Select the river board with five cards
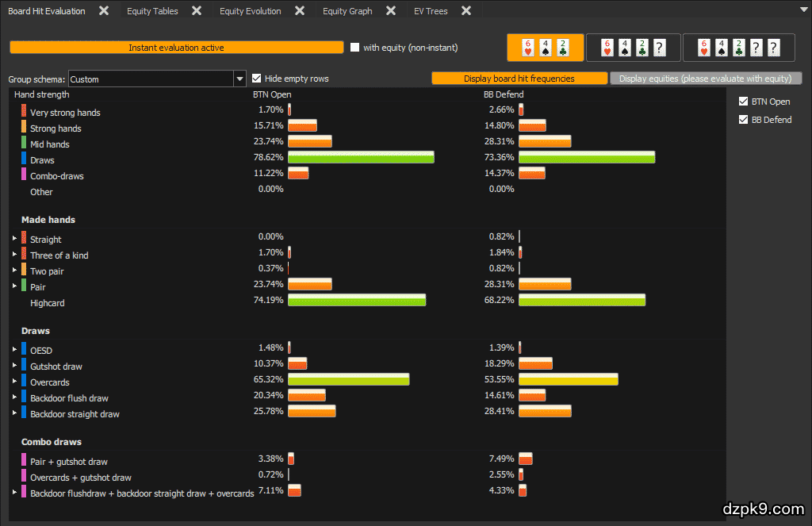The image size is (812, 526). pyautogui.click(x=738, y=48)
